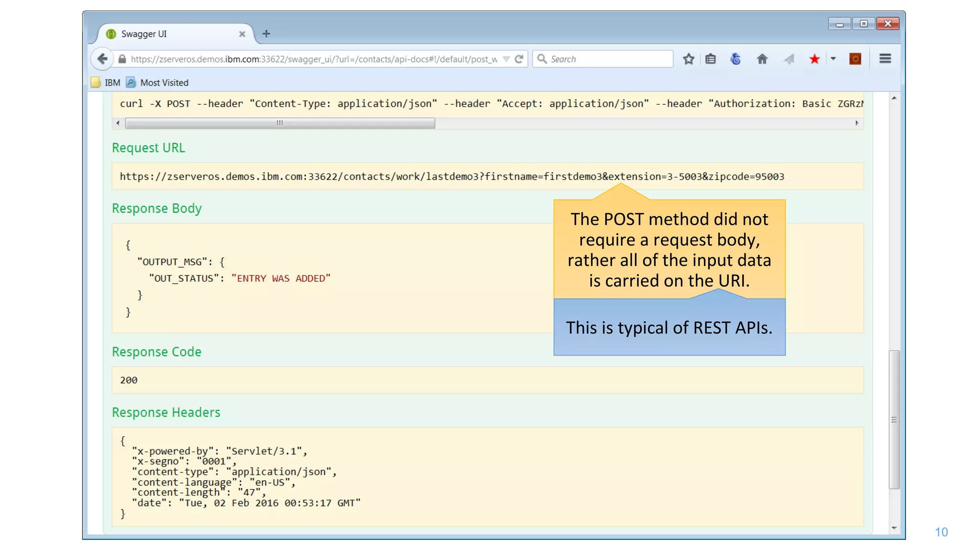Image resolution: width=980 pixels, height=551 pixels.
Task: Click the "ENTRY WAS ADDED" status value
Action: [x=281, y=278]
